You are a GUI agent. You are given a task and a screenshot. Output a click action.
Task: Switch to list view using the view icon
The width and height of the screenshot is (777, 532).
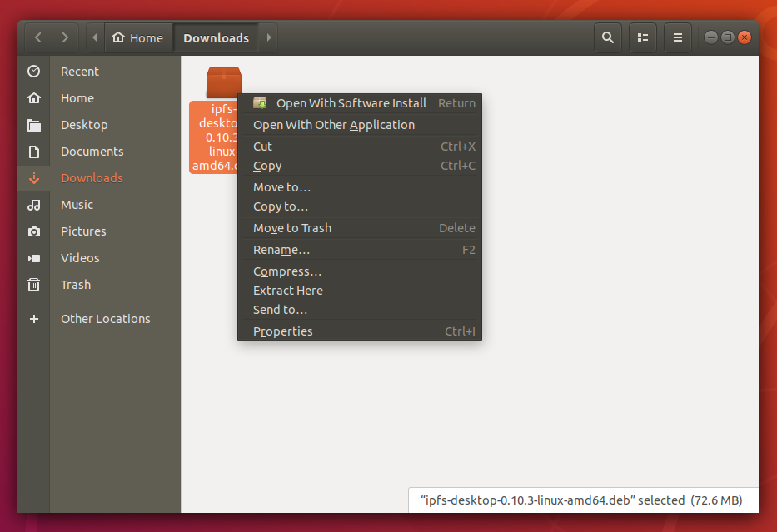click(642, 37)
